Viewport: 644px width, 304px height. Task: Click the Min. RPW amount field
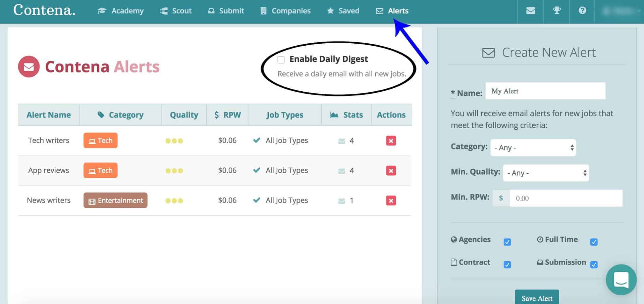click(566, 198)
